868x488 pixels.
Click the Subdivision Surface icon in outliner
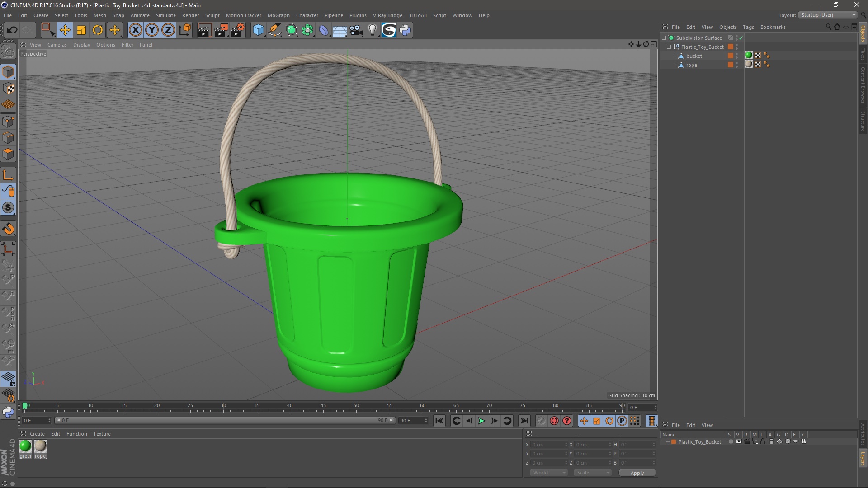pos(671,37)
